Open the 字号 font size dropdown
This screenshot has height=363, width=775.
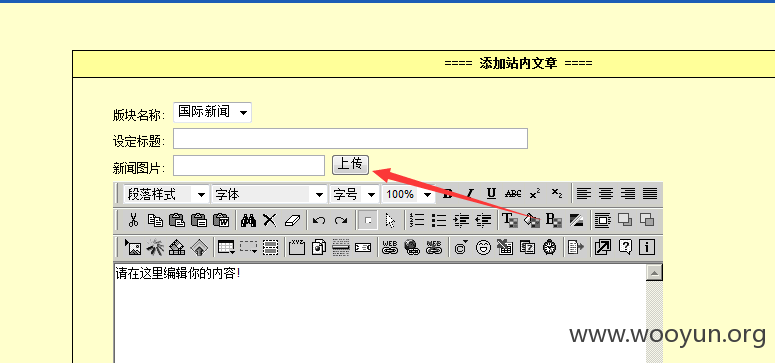(354, 194)
